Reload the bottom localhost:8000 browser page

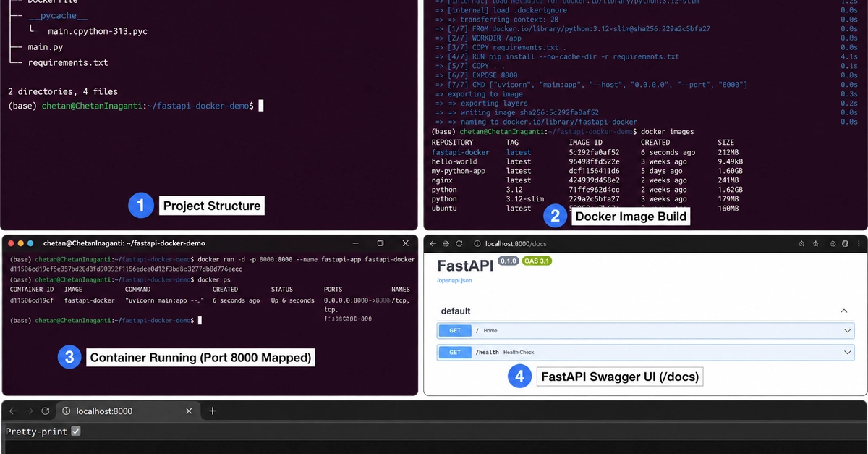(46, 411)
